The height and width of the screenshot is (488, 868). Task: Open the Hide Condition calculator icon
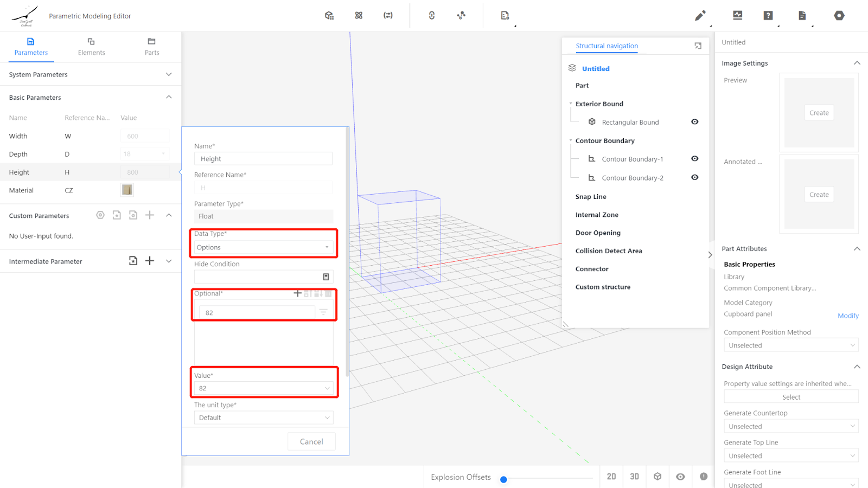coord(326,277)
